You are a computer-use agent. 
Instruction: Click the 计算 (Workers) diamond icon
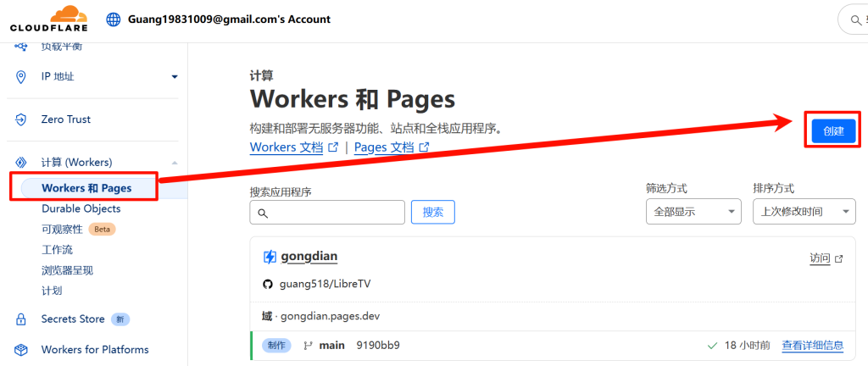pyautogui.click(x=21, y=163)
